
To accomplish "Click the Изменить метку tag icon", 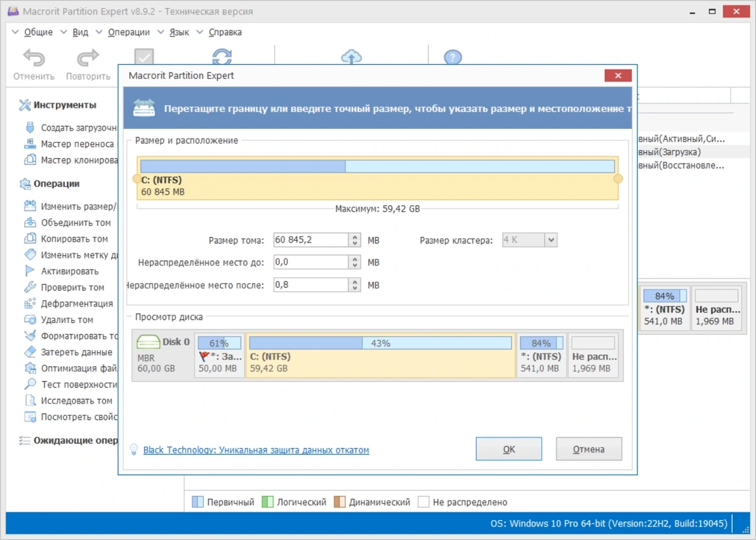I will [30, 255].
